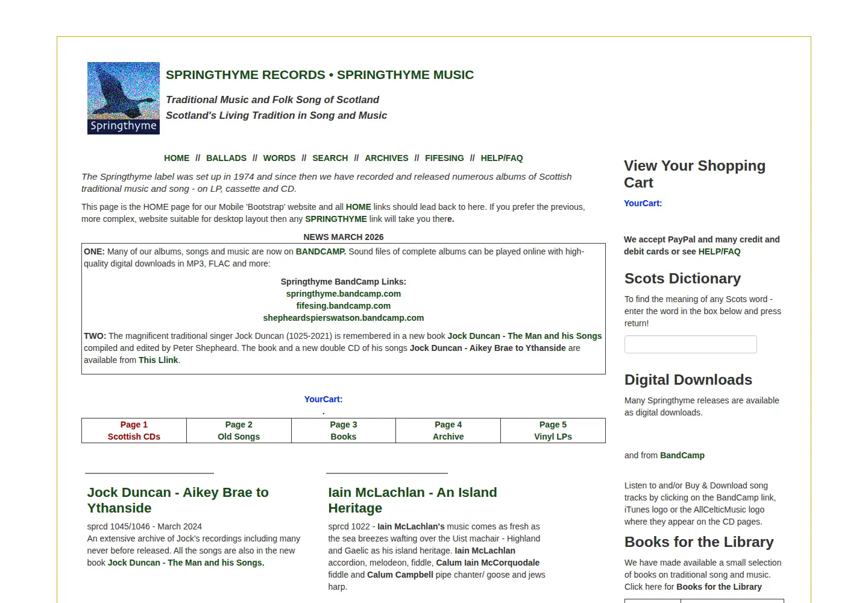The height and width of the screenshot is (603, 868).
Task: Open Jock Duncan - The Man and his Songs news link
Action: pyautogui.click(x=524, y=336)
